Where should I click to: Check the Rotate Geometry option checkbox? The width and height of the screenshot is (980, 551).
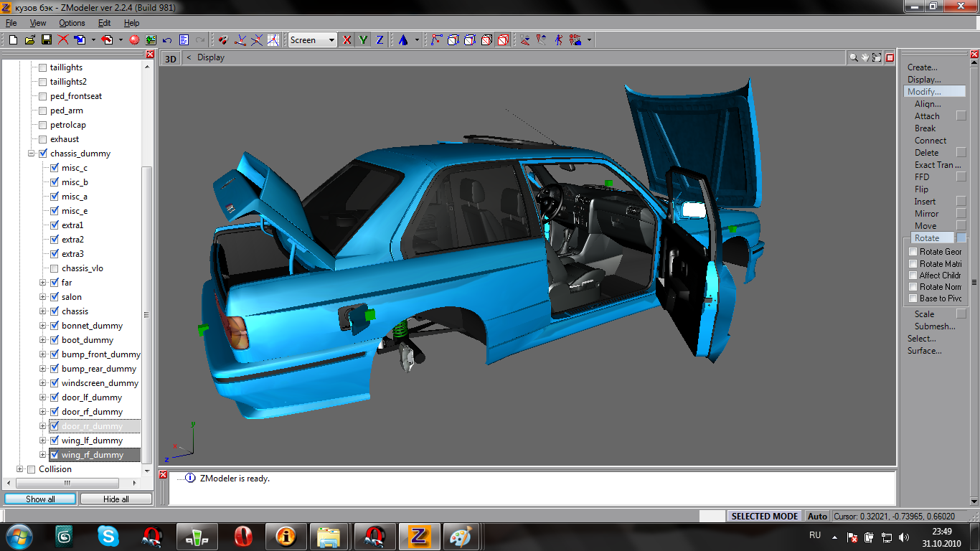click(913, 252)
